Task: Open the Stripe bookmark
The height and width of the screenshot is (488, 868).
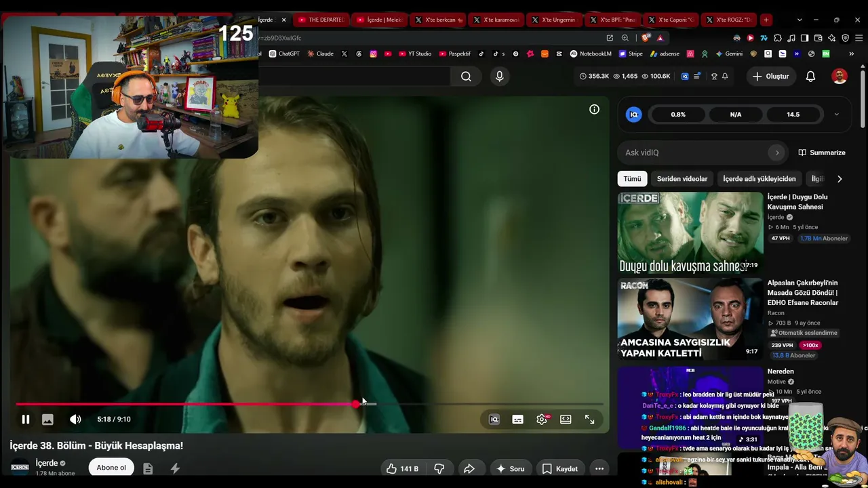Action: [630, 54]
